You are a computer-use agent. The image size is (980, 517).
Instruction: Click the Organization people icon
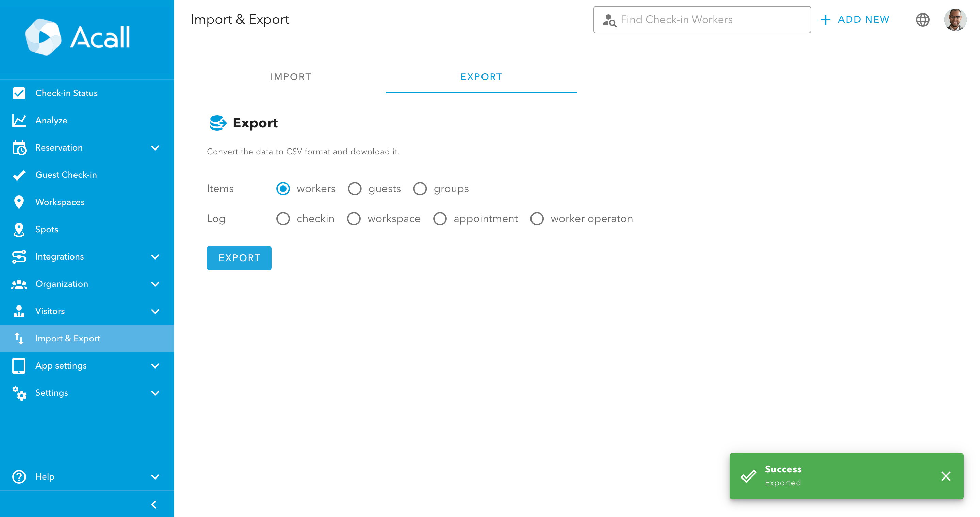coord(19,284)
